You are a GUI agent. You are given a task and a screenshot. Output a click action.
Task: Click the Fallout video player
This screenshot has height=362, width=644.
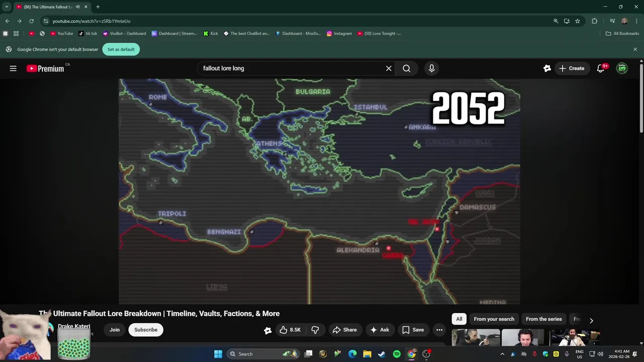click(319, 191)
